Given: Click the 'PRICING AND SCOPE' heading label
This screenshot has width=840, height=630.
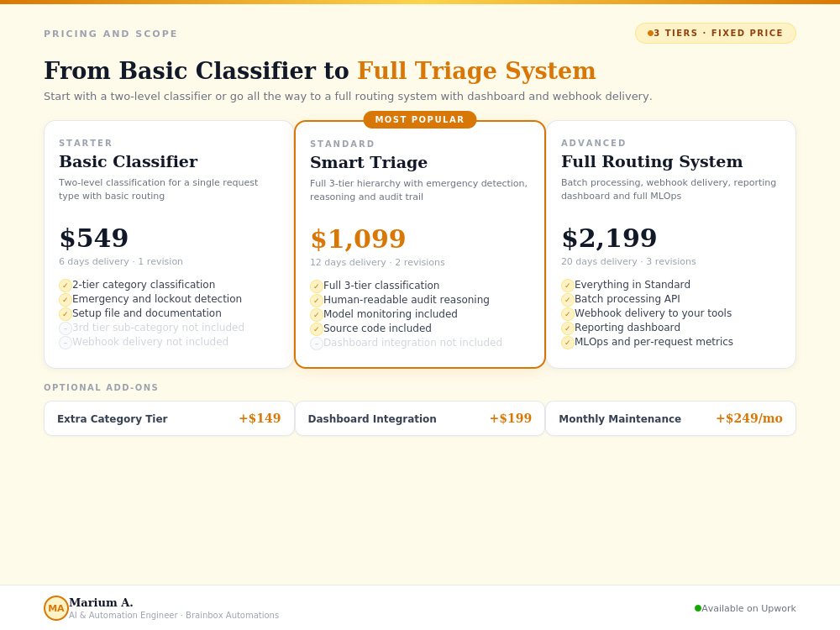Looking at the screenshot, I should pos(110,34).
